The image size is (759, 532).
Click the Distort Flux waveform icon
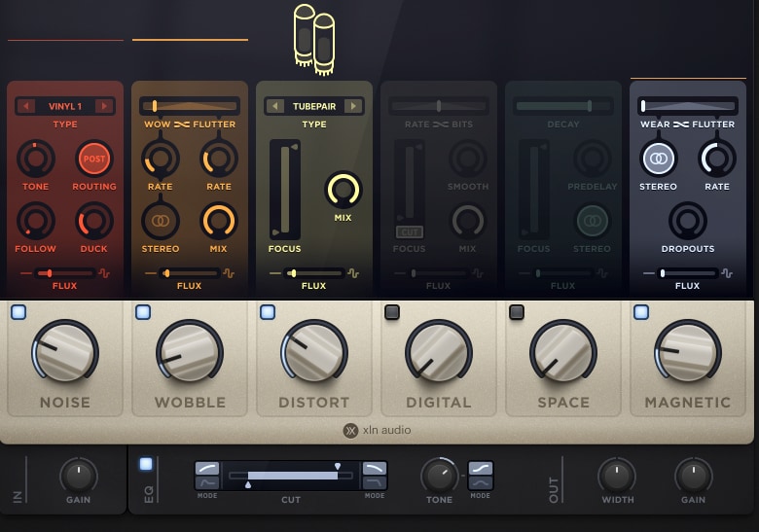click(353, 273)
